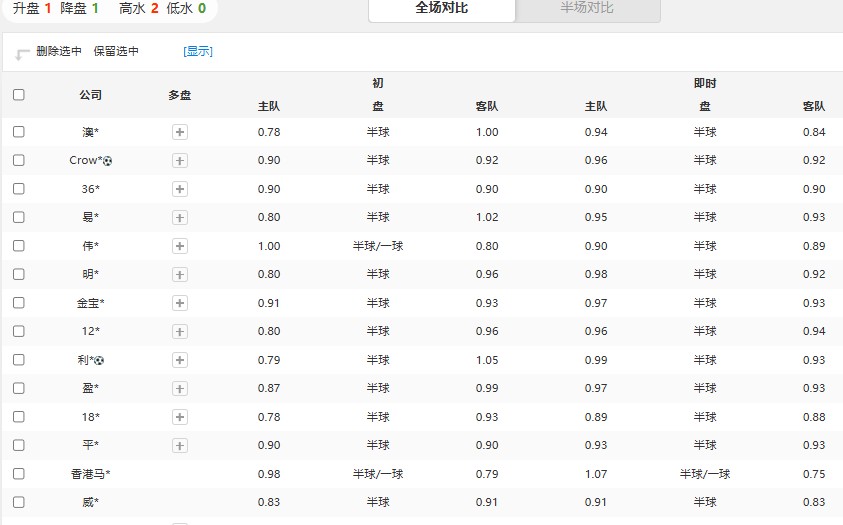Check the box for 伟* row
Screen dimensions: 843x525
coord(19,246)
